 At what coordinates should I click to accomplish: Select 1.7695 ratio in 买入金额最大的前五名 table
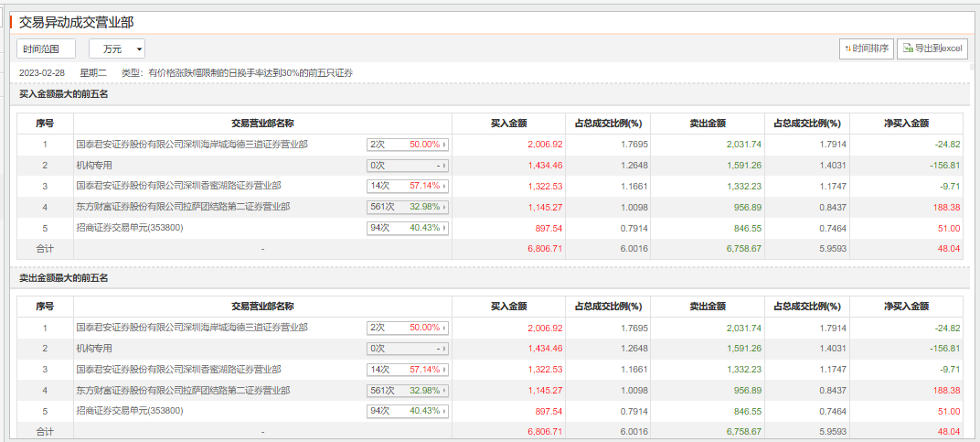634,144
